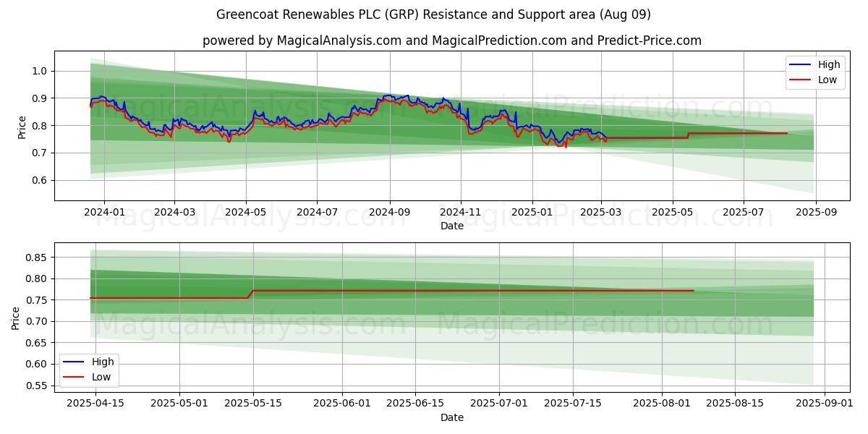Click the '0.55' y-axis label in bottom chart
The width and height of the screenshot is (868, 434).
[37, 386]
